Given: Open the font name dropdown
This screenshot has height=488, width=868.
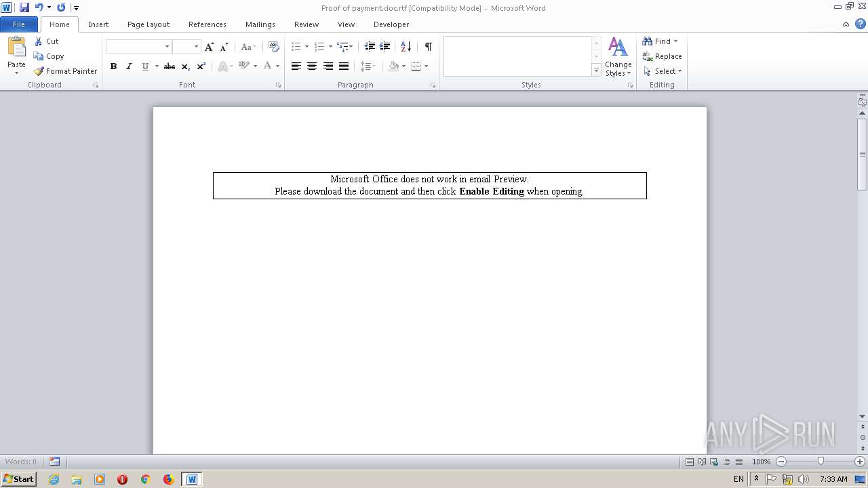Looking at the screenshot, I should tap(167, 47).
